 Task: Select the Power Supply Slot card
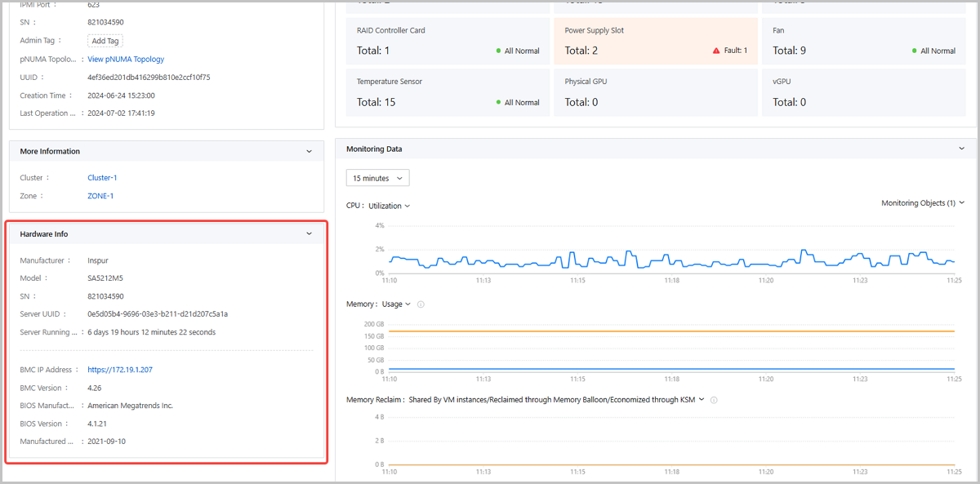[x=655, y=41]
